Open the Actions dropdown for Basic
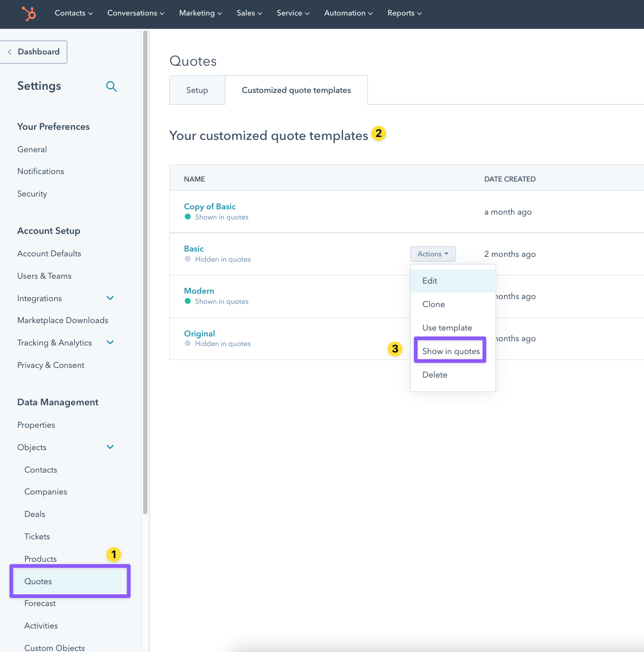This screenshot has height=652, width=644. click(x=433, y=254)
